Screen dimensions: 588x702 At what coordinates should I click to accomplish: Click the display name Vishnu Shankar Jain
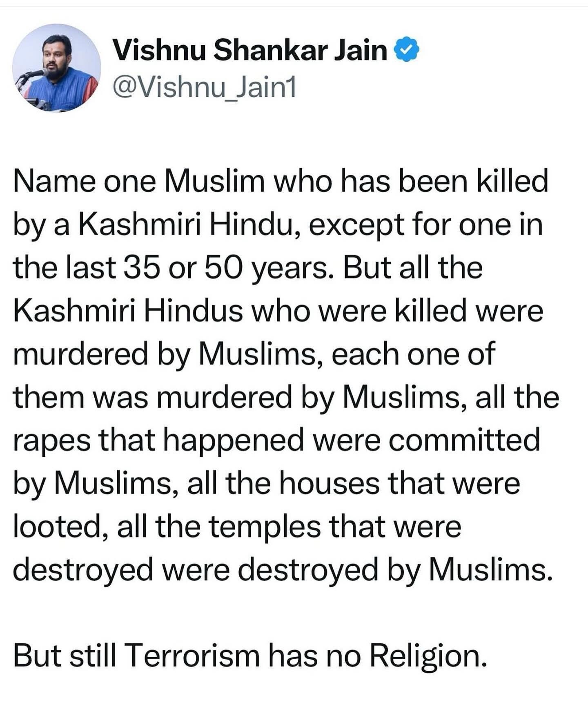(x=249, y=50)
